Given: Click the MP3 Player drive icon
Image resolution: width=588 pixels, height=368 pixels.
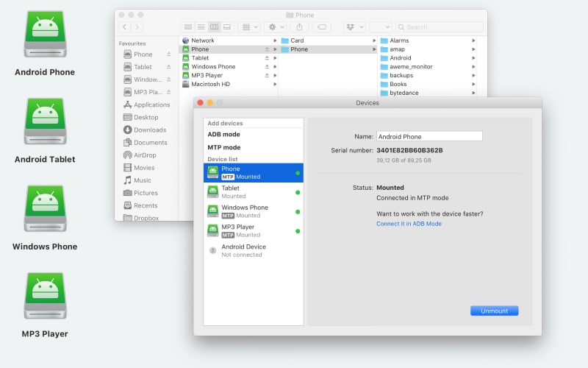Looking at the screenshot, I should [46, 296].
